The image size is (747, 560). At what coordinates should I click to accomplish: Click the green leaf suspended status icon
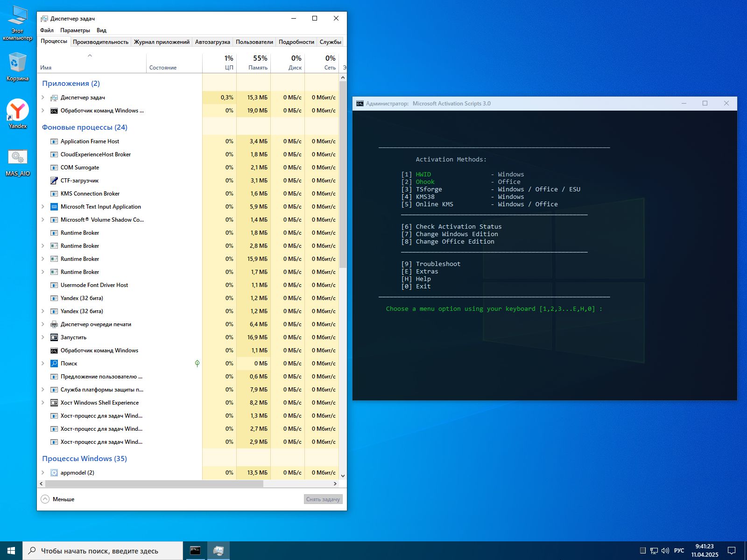click(197, 363)
